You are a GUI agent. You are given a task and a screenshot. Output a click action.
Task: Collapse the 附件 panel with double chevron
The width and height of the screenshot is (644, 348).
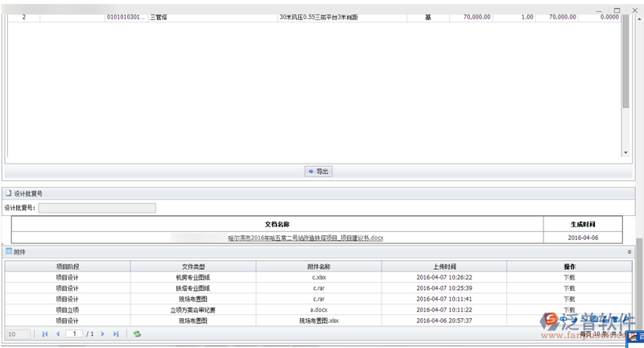[x=630, y=252]
